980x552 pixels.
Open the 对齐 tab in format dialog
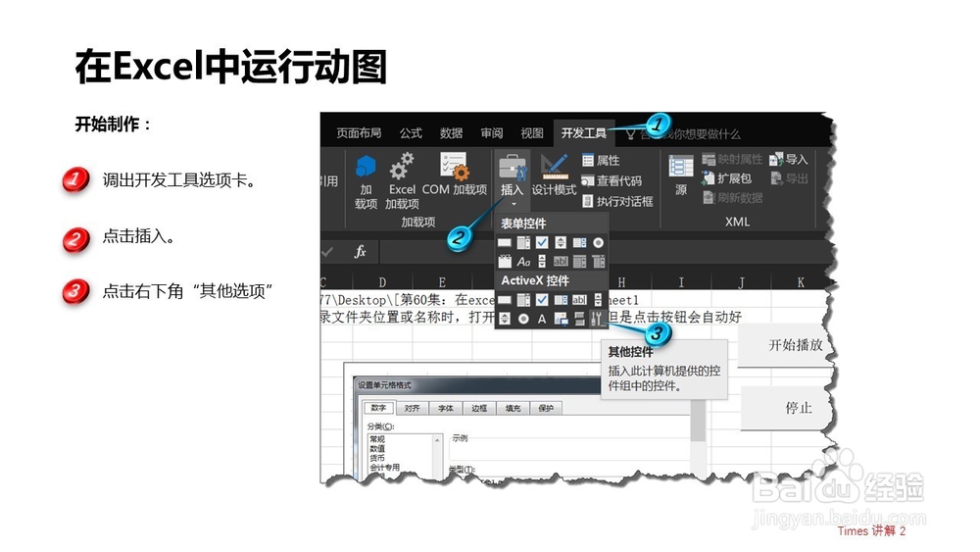tap(412, 408)
